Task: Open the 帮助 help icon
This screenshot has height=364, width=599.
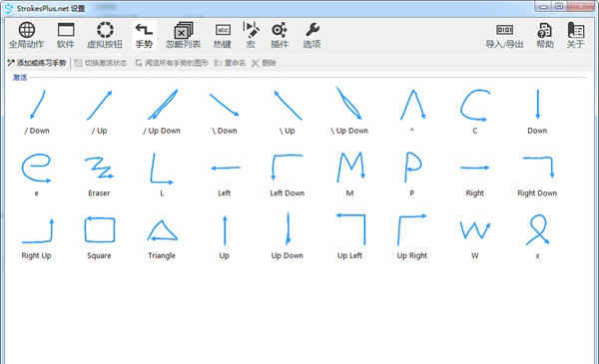Action: 545,35
